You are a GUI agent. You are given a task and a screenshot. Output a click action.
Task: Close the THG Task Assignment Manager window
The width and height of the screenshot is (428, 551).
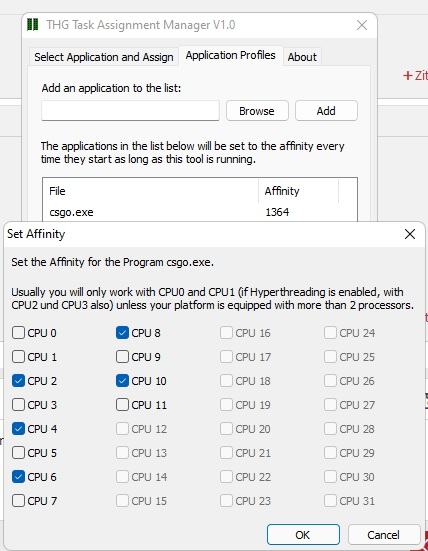click(x=362, y=25)
